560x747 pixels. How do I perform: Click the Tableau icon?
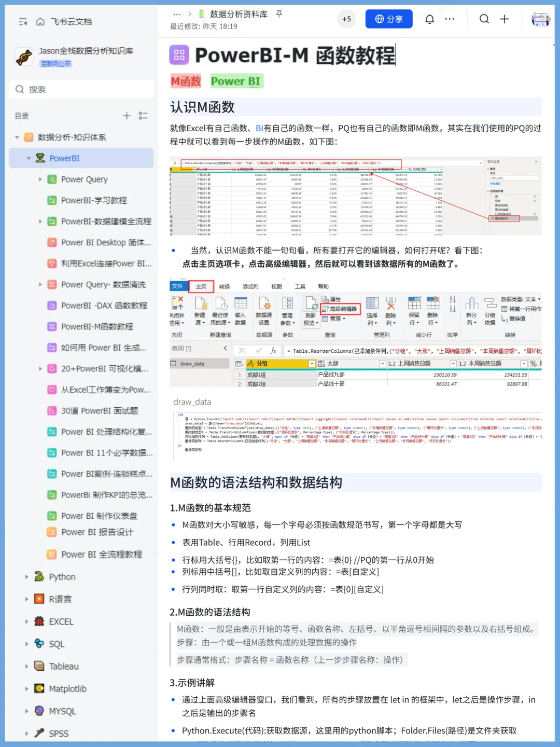point(39,666)
